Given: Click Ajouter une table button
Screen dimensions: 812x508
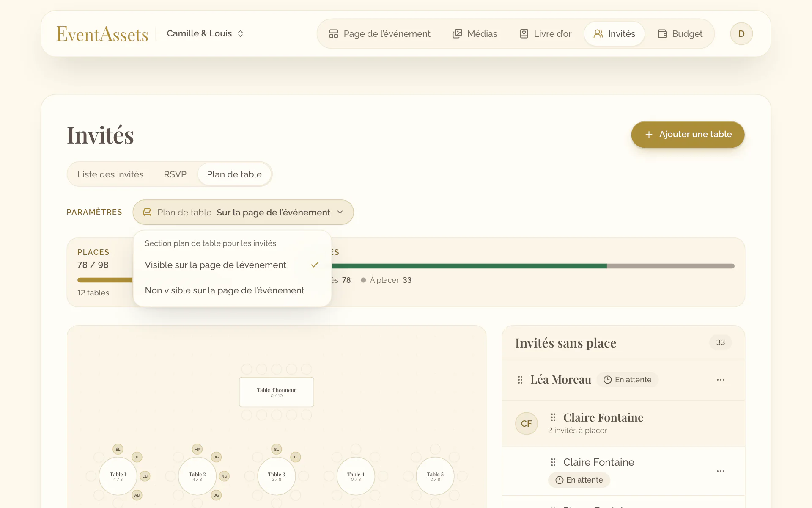Looking at the screenshot, I should (x=688, y=135).
